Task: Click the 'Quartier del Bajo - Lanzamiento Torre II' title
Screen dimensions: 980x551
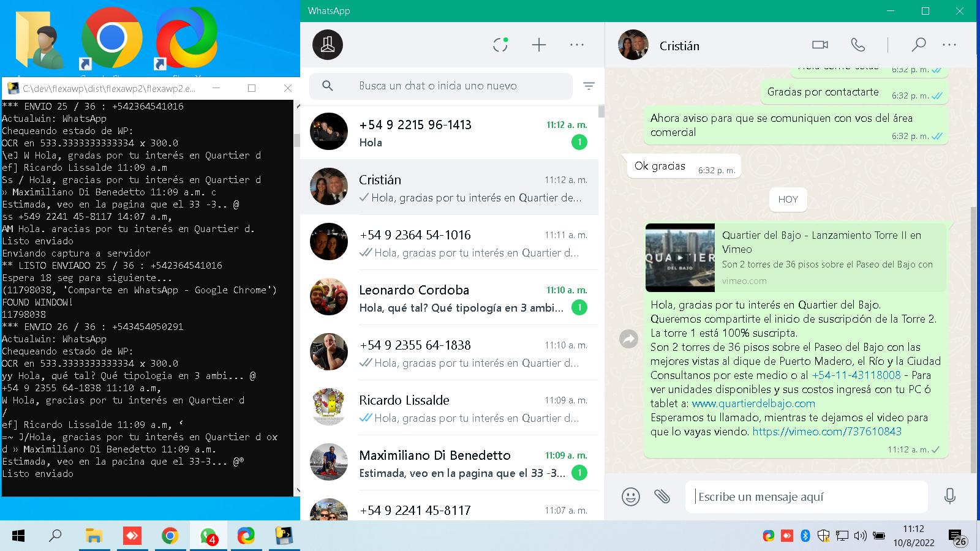Action: tap(821, 242)
